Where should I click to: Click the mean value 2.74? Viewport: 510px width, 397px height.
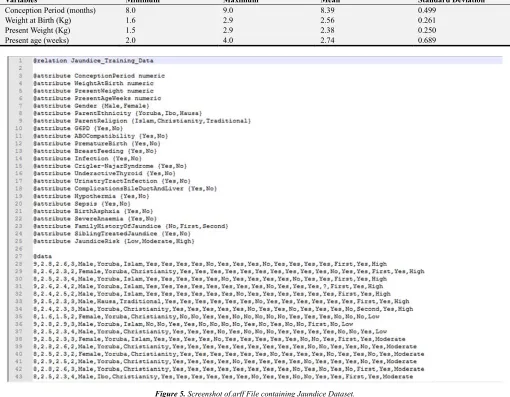point(327,40)
